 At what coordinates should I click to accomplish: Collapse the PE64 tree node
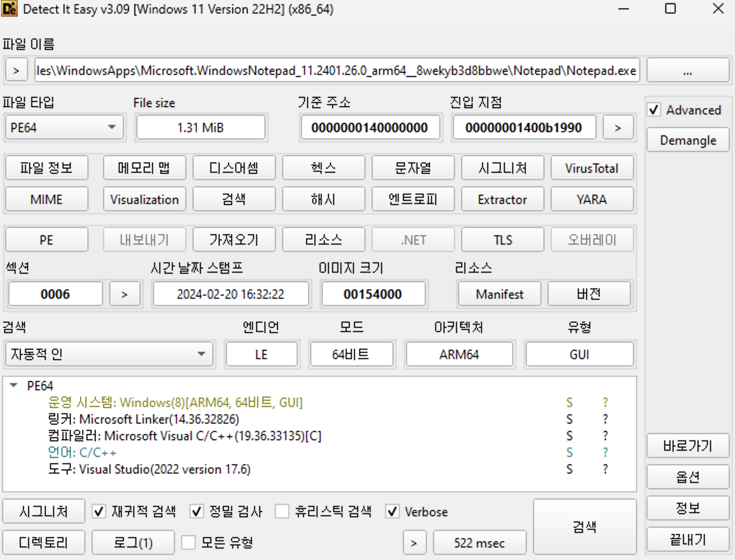click(14, 386)
